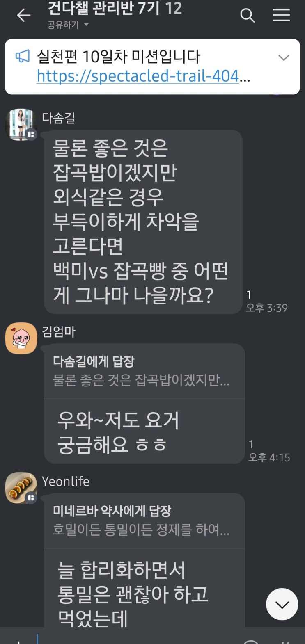This screenshot has width=305, height=644.
Task: Tap the notice text 실천편 10일차 미션입니다
Action: coord(119,57)
